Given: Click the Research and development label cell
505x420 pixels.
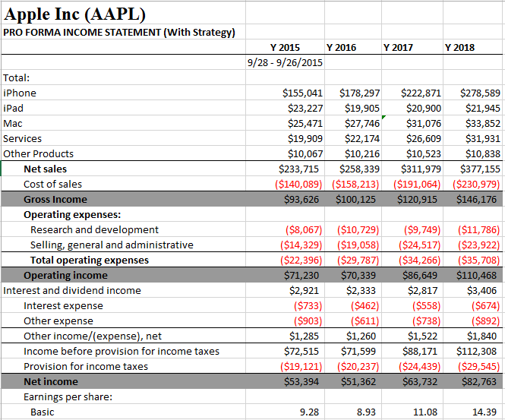Looking at the screenshot, I should pos(94,229).
